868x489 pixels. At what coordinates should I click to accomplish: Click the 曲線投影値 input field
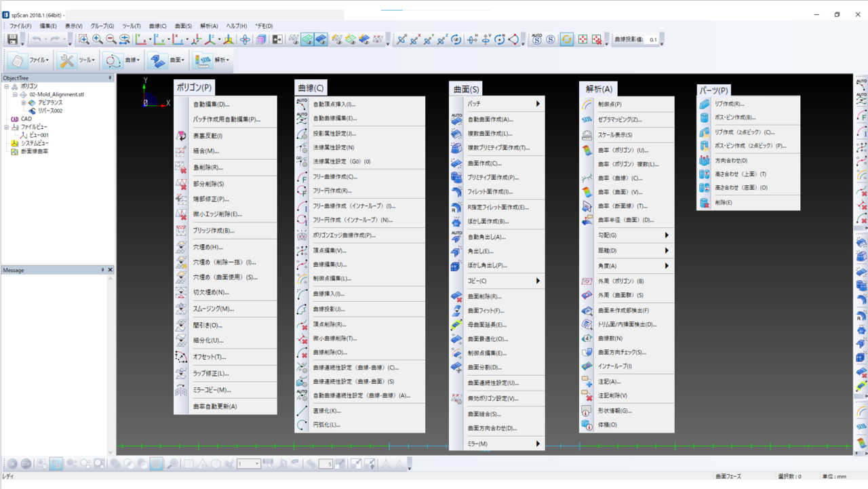click(652, 40)
